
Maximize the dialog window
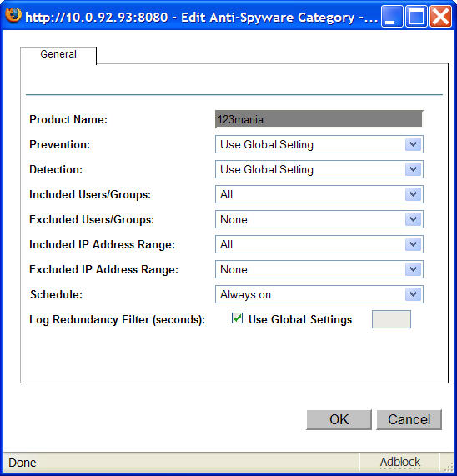[x=416, y=17]
